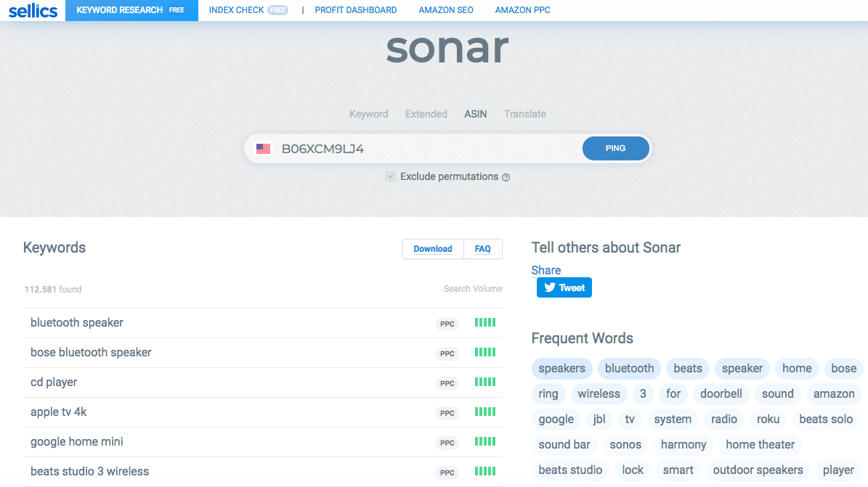Click the 'bluetooth' frequent word tag
The width and height of the screenshot is (868, 487).
(x=630, y=369)
